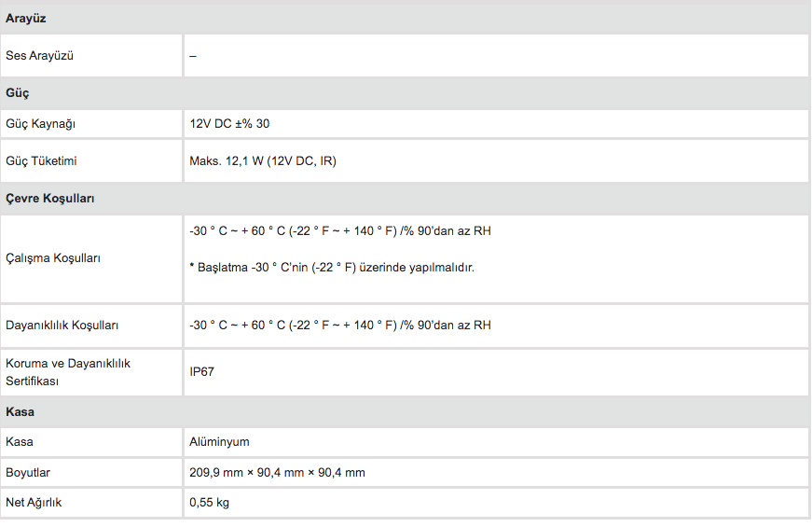Select the Boyutlar label
The height and width of the screenshot is (527, 812).
28,473
